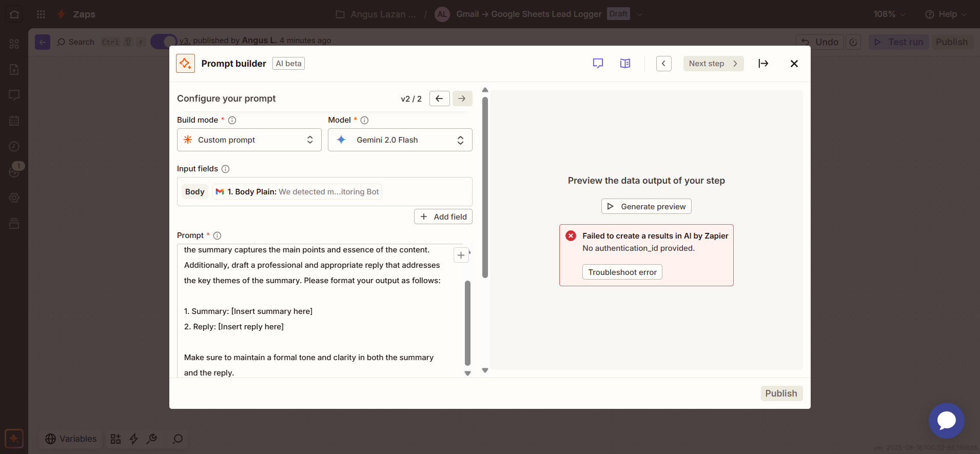This screenshot has width=980, height=454.
Task: Click Publish in the dialog footer
Action: click(781, 393)
